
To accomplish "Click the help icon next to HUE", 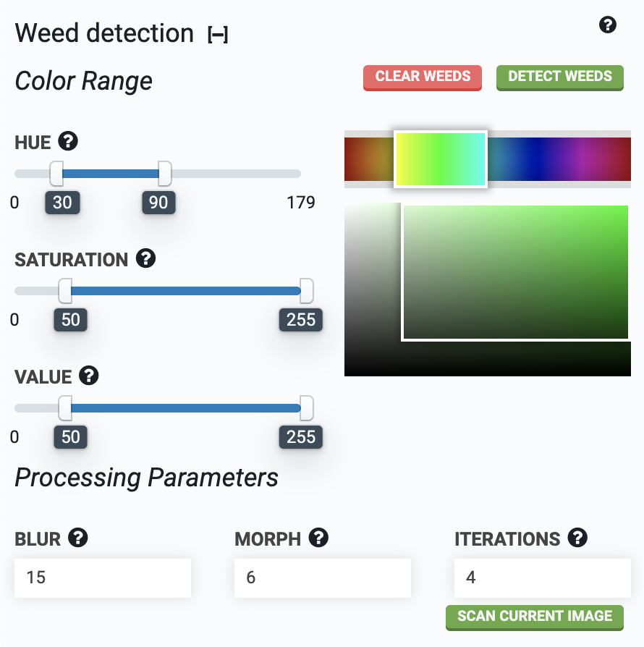I will pyautogui.click(x=69, y=141).
